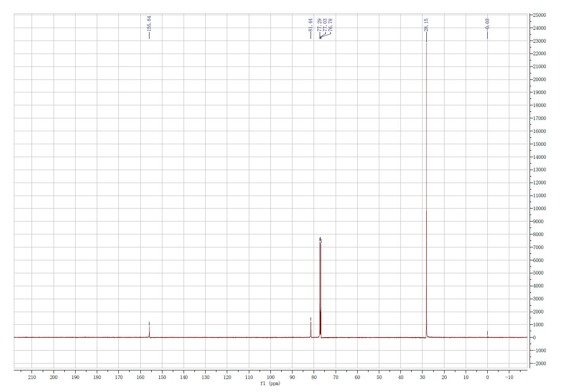Select the small peak at 81.44 ppm
The image size is (562, 392).
coord(311,329)
